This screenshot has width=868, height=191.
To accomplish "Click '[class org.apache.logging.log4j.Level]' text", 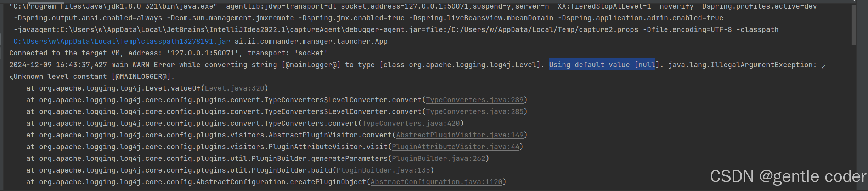I will point(460,65).
